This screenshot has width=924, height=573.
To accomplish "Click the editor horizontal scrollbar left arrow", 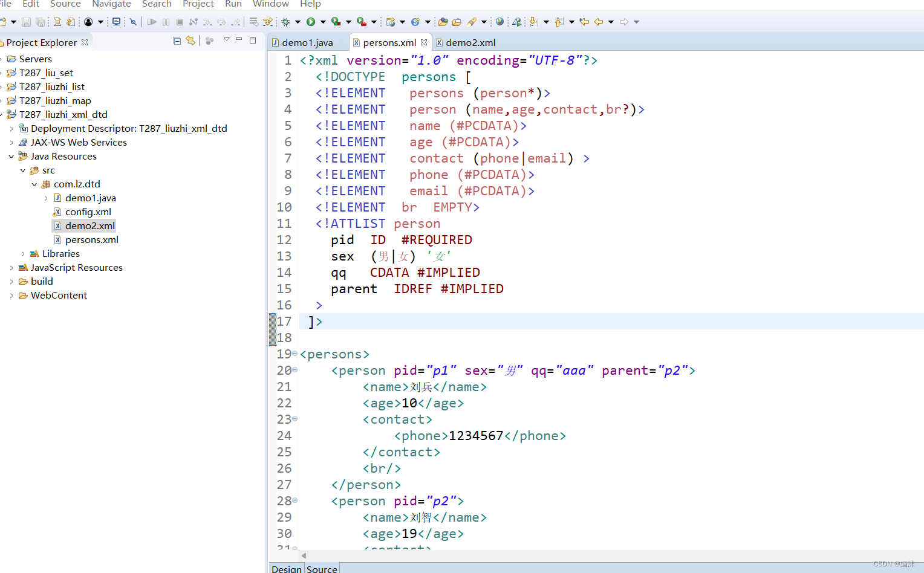I will point(304,555).
